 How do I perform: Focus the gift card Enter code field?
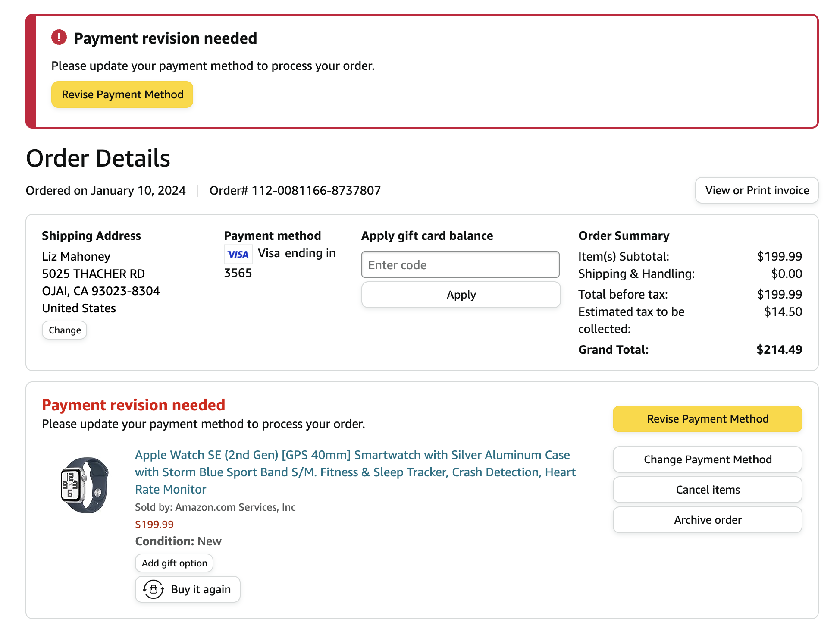pos(461,264)
